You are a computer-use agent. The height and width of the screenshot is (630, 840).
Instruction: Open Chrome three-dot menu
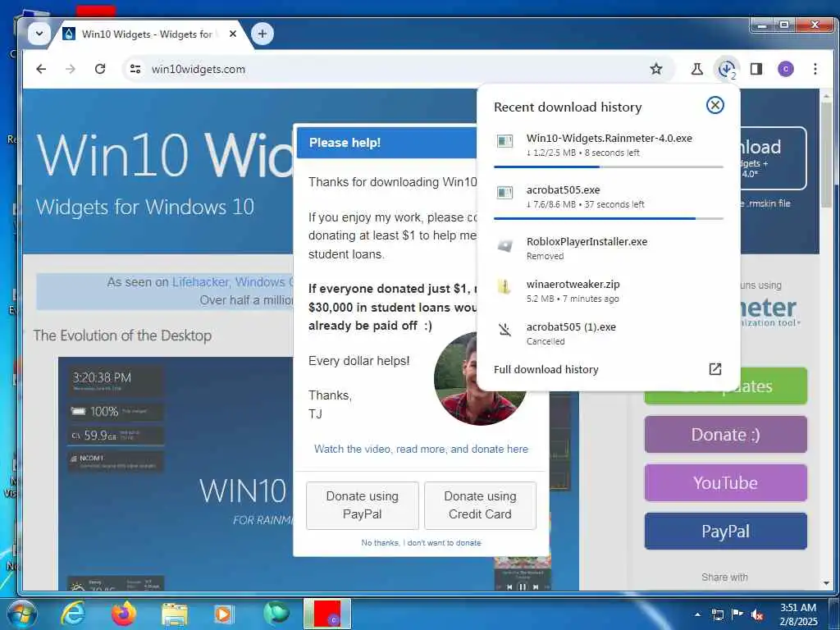point(815,69)
